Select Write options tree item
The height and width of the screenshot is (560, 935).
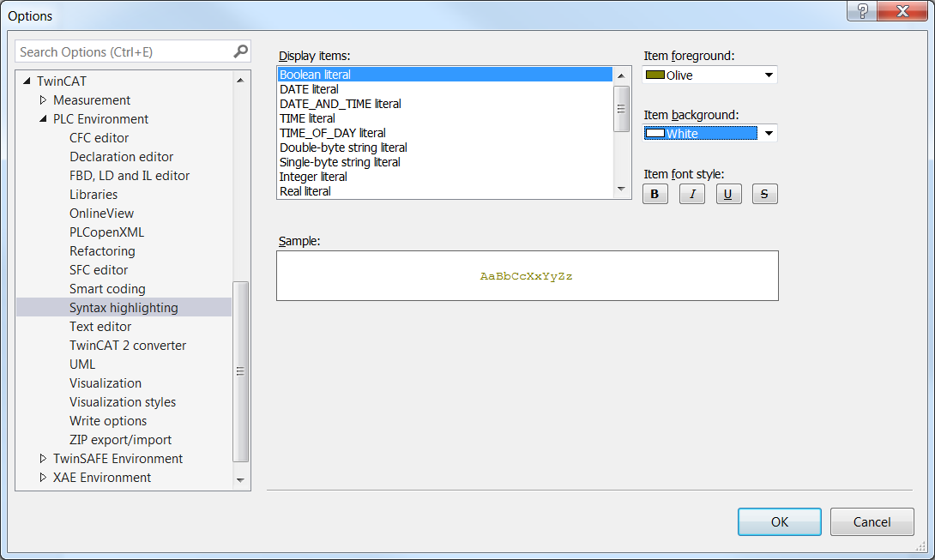point(108,421)
